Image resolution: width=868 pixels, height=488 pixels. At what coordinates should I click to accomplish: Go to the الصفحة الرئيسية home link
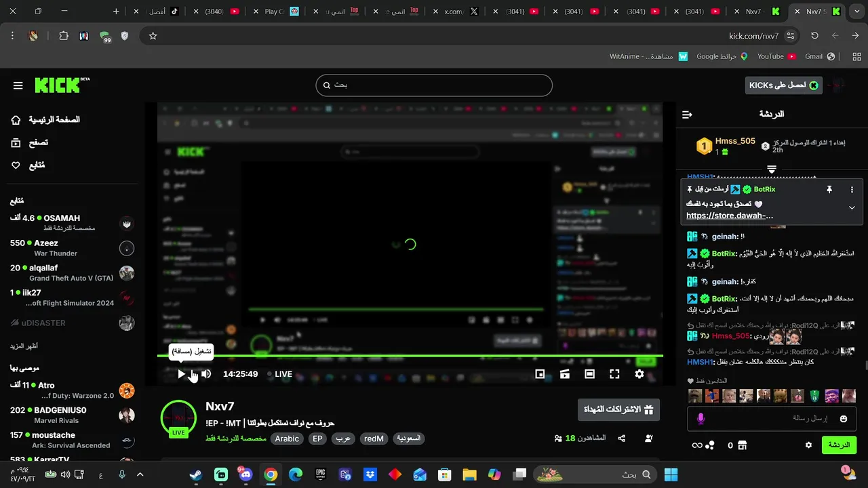[x=45, y=119]
